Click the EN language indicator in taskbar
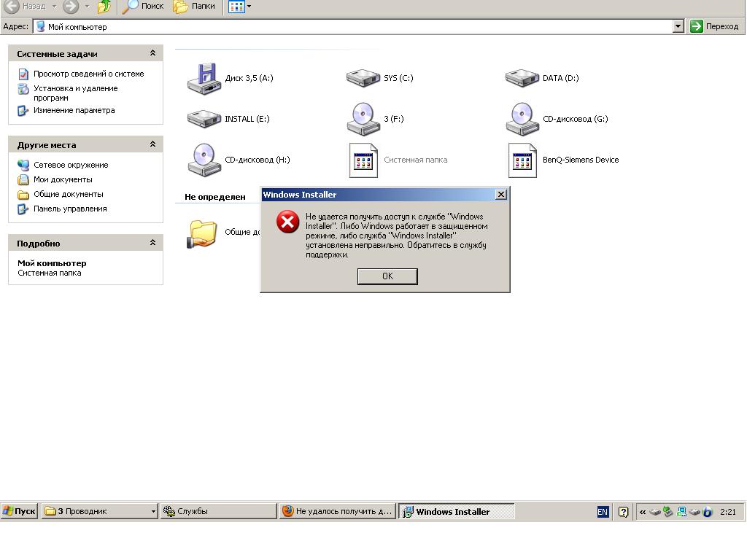The height and width of the screenshot is (560, 747). click(x=603, y=512)
